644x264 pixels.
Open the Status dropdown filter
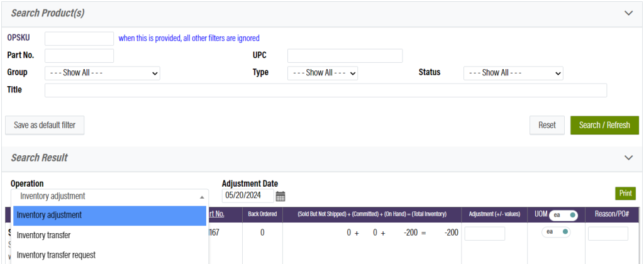(513, 73)
